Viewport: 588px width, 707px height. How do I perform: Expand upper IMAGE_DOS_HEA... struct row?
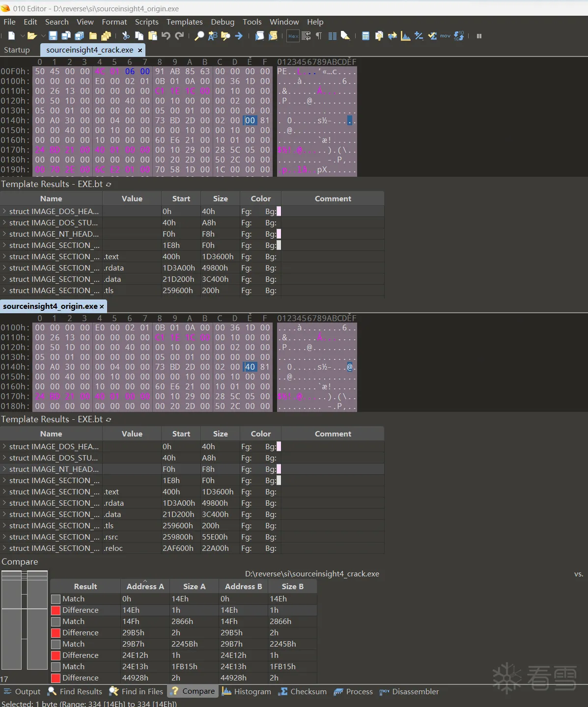[x=4, y=211]
